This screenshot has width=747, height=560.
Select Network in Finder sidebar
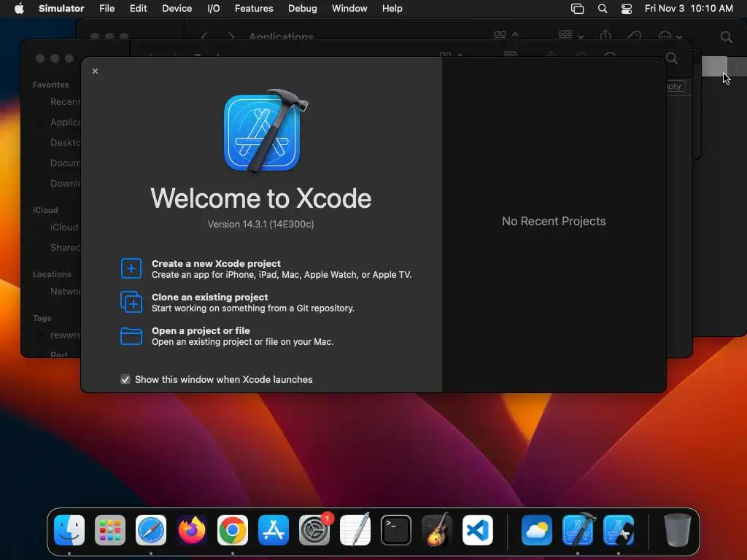pos(65,292)
